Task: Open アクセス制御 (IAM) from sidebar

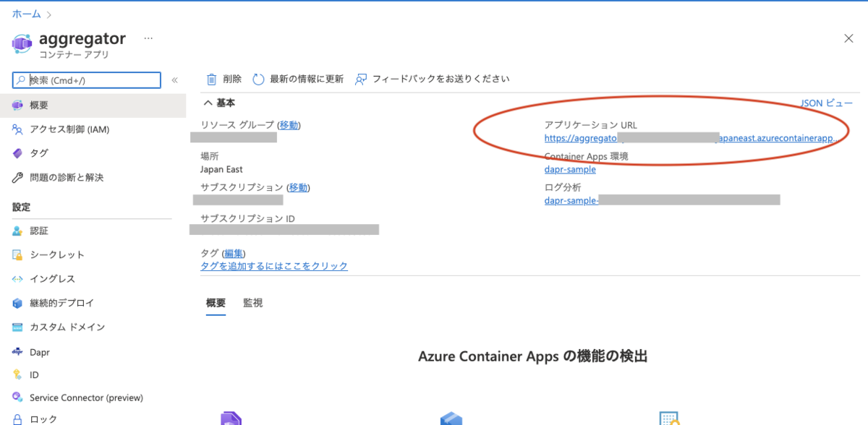Action: 69,129
